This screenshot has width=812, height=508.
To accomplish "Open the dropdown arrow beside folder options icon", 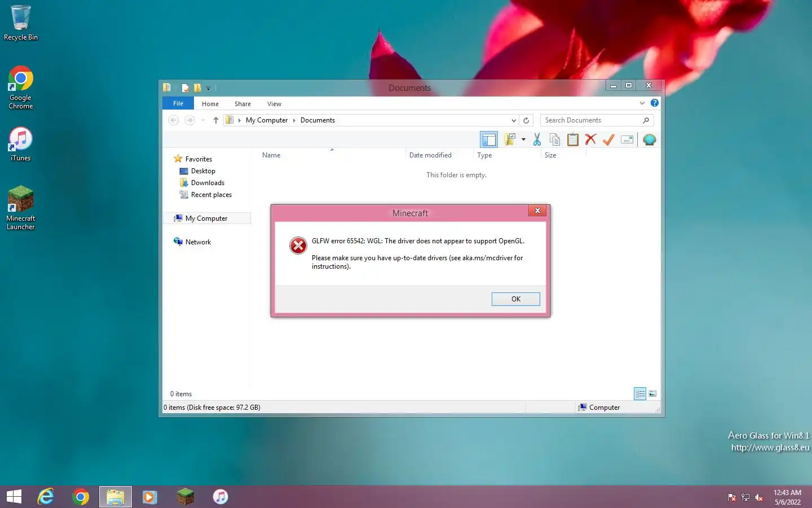I will click(x=523, y=139).
